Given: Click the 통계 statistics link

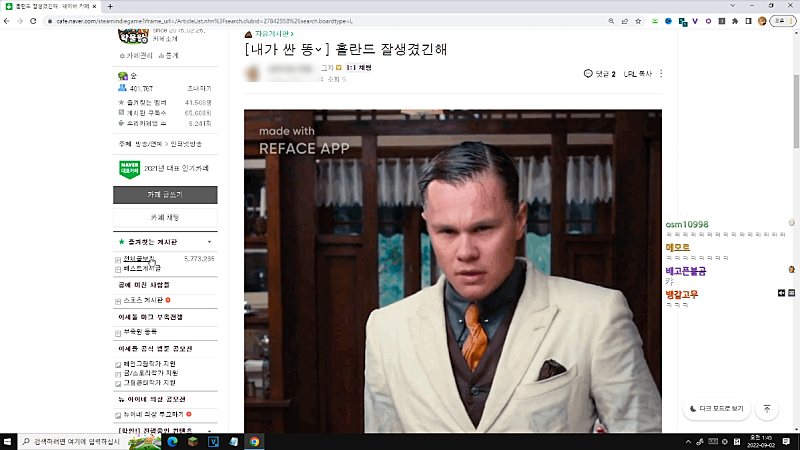Looking at the screenshot, I should [168, 56].
